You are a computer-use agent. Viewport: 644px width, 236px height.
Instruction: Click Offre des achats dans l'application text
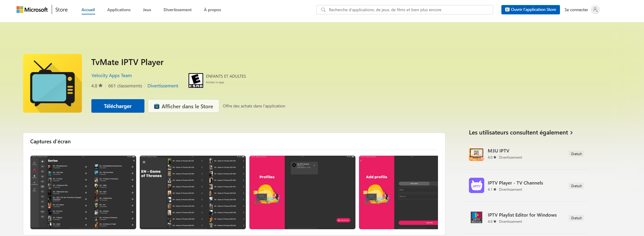click(x=254, y=106)
